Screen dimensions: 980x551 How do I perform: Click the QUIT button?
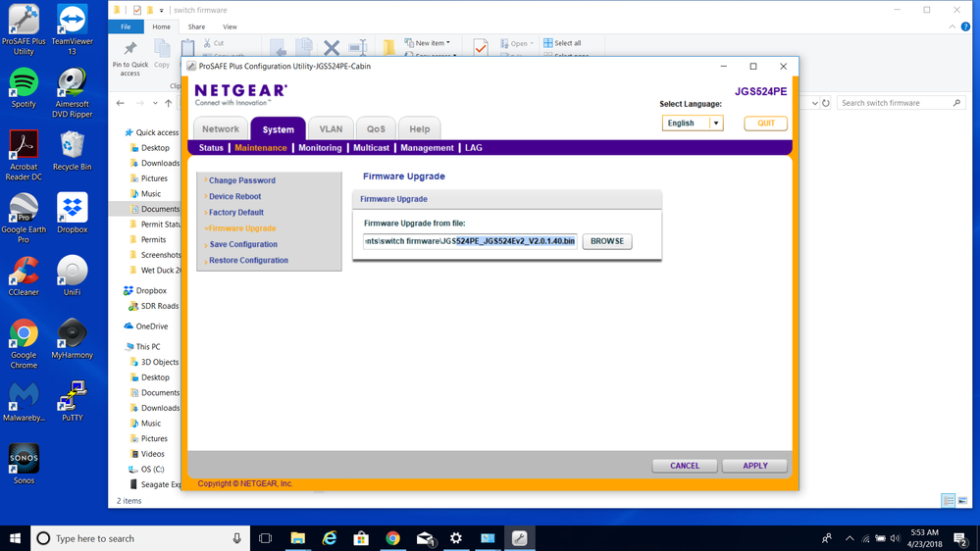tap(765, 124)
